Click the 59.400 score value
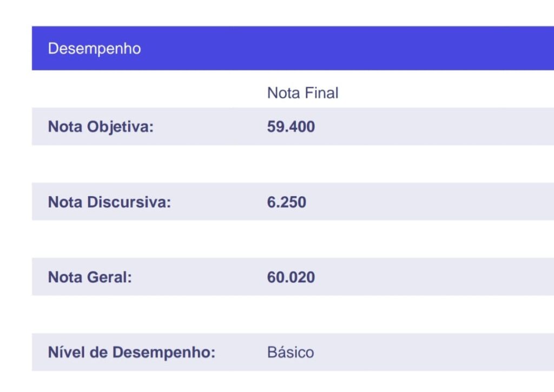The image size is (554, 392). pyautogui.click(x=291, y=127)
